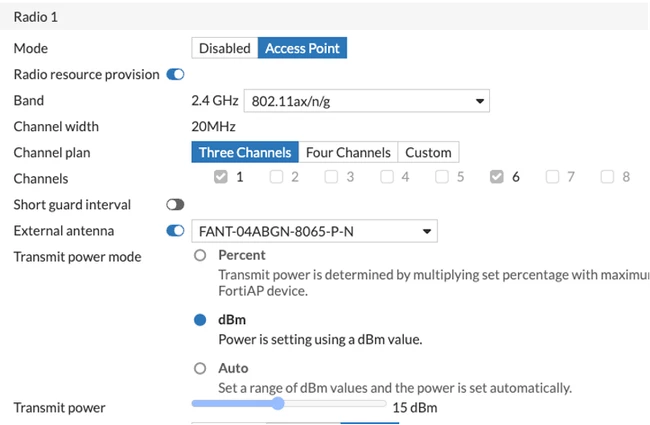Click the Radio 1 section header
650x425 pixels.
point(324,17)
